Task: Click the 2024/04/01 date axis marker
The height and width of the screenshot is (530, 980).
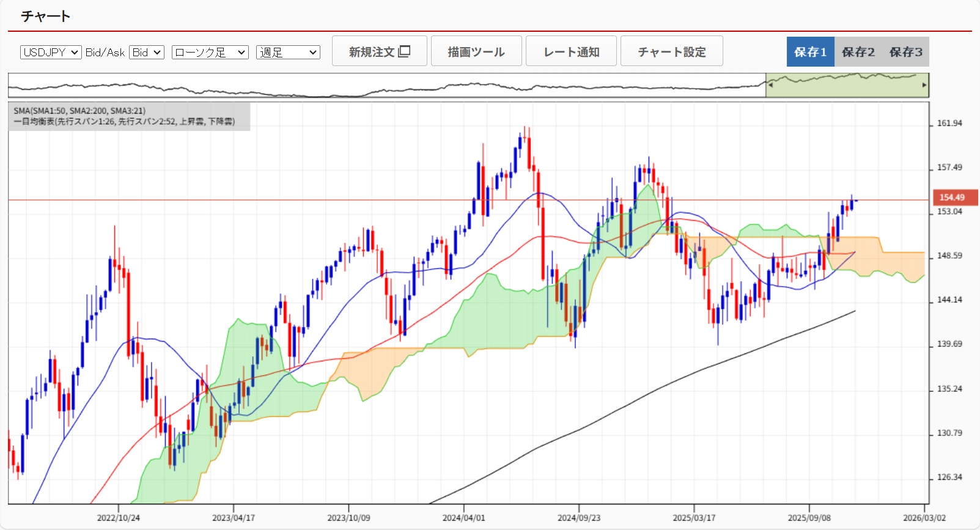Action: pos(463,518)
